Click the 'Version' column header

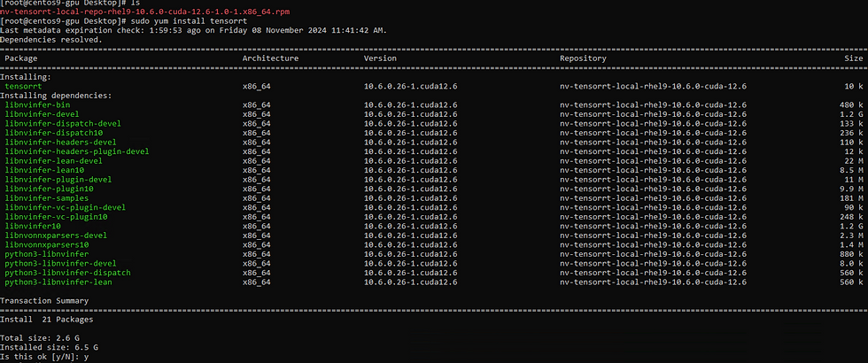click(380, 58)
